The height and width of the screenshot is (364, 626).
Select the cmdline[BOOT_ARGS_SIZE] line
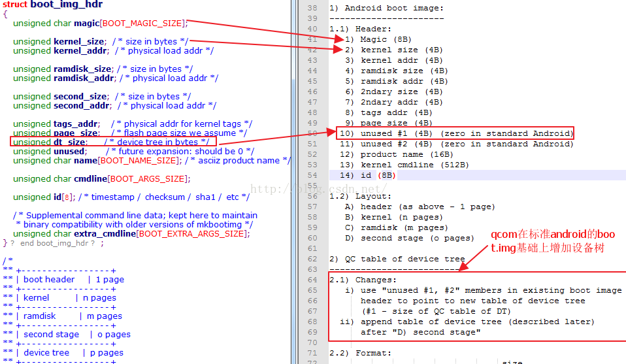pyautogui.click(x=101, y=179)
